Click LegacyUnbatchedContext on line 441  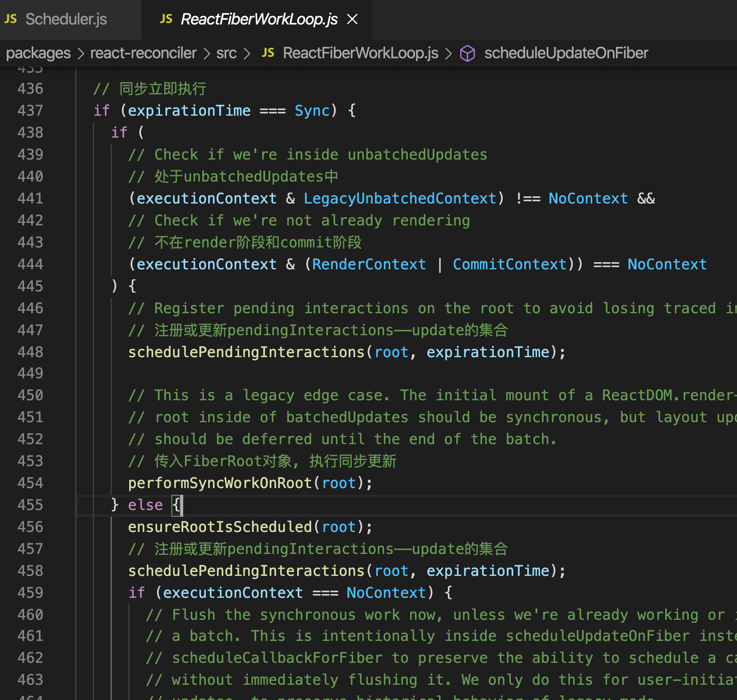pyautogui.click(x=400, y=198)
